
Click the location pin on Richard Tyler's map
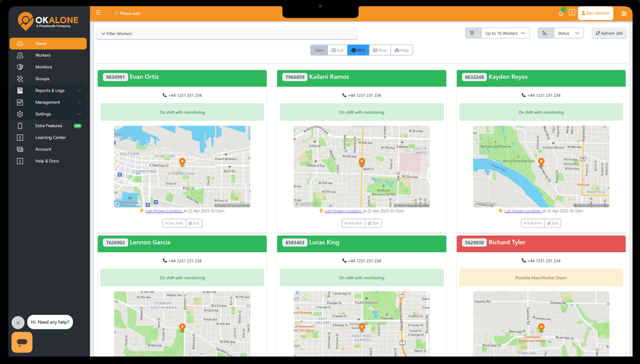(541, 327)
